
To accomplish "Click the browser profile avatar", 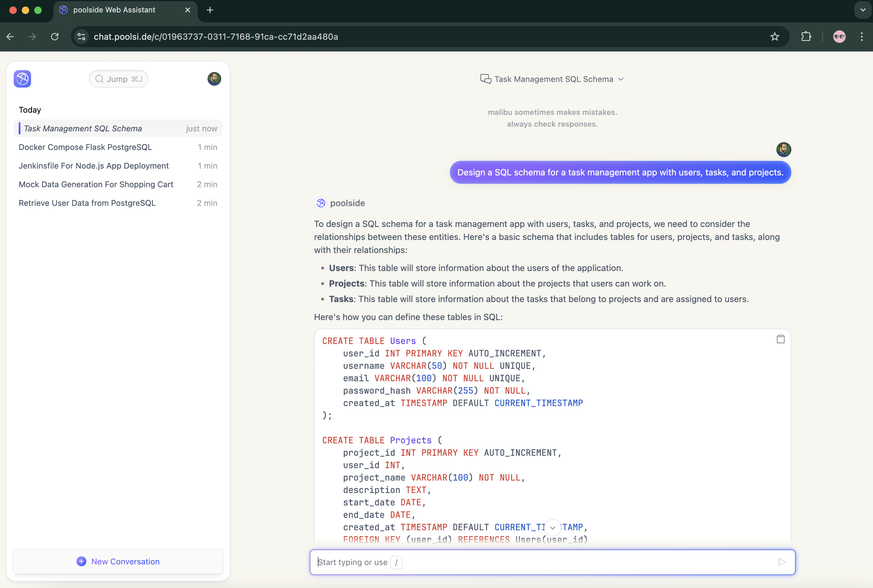I will (839, 36).
